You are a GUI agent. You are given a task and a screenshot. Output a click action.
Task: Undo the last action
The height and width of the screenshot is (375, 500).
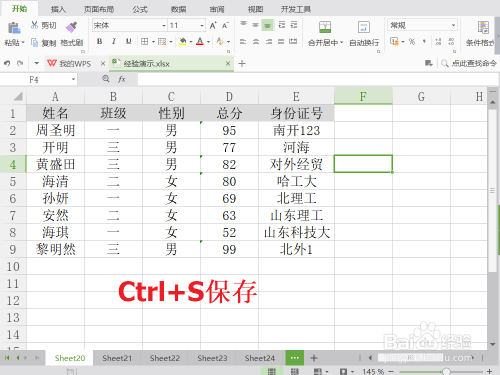click(x=7, y=63)
